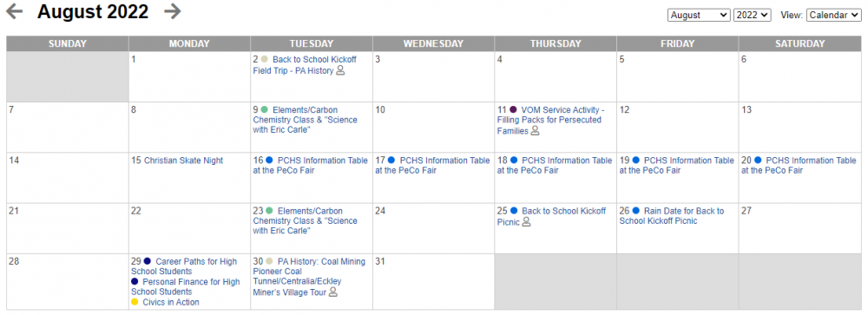Open the year dropdown showing 2022
868x315 pixels.
tap(753, 15)
